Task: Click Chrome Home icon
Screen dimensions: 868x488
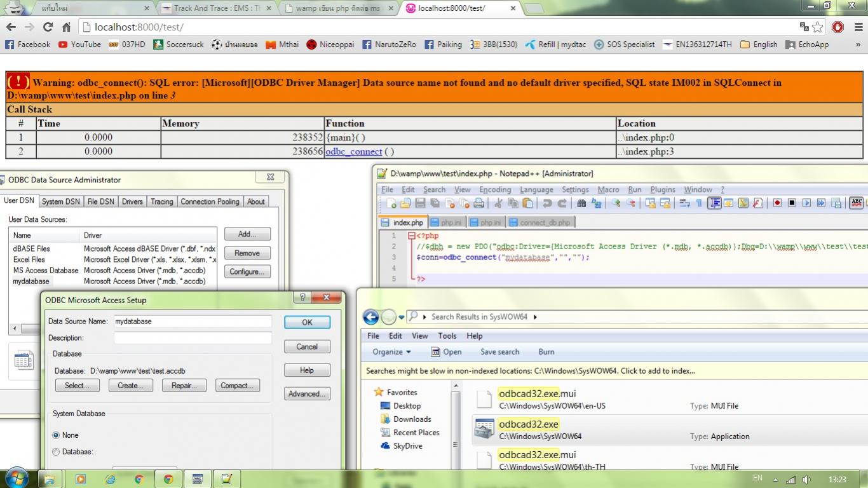Action: (x=66, y=27)
